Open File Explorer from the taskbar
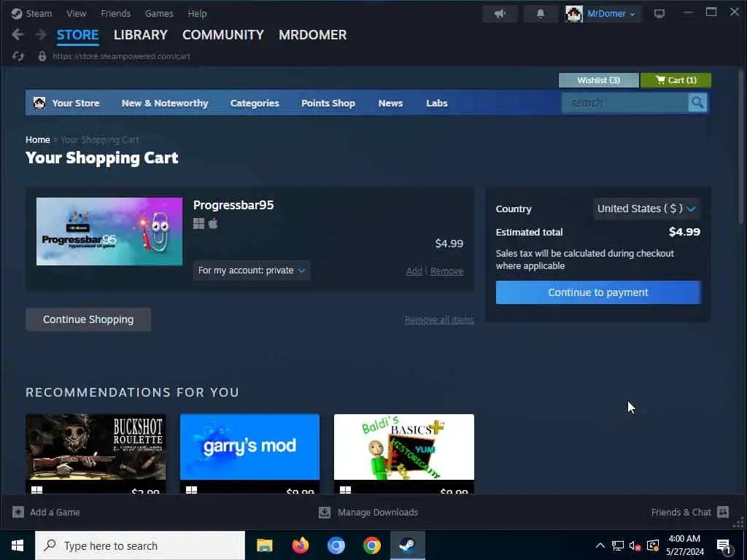747x560 pixels. (x=264, y=545)
